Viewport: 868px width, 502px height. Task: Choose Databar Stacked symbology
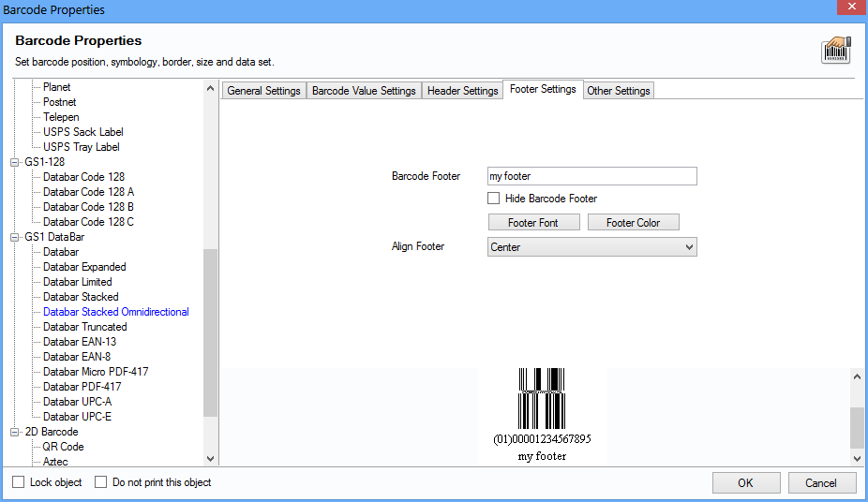81,297
